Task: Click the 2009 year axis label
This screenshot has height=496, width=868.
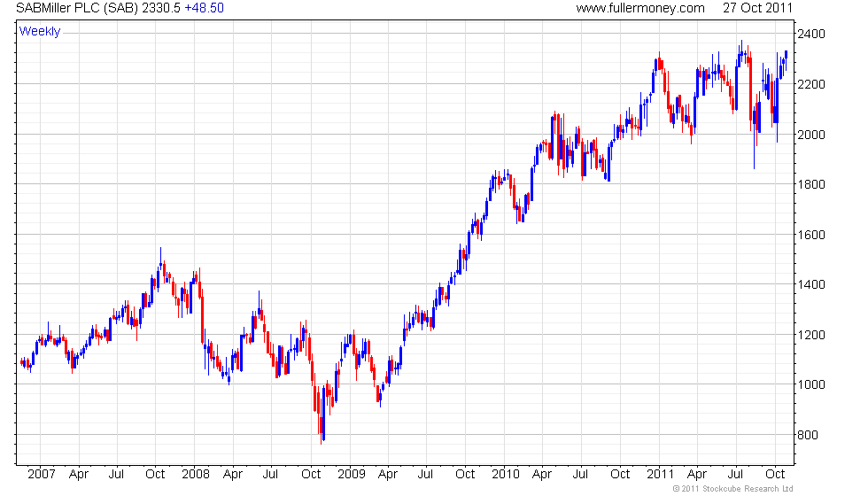Action: coord(352,475)
